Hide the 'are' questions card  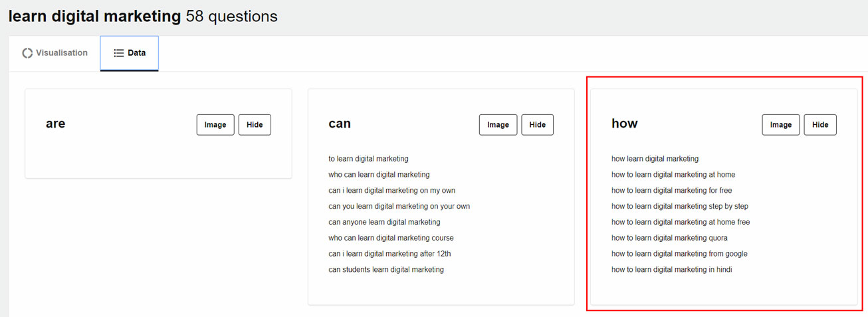pyautogui.click(x=255, y=125)
